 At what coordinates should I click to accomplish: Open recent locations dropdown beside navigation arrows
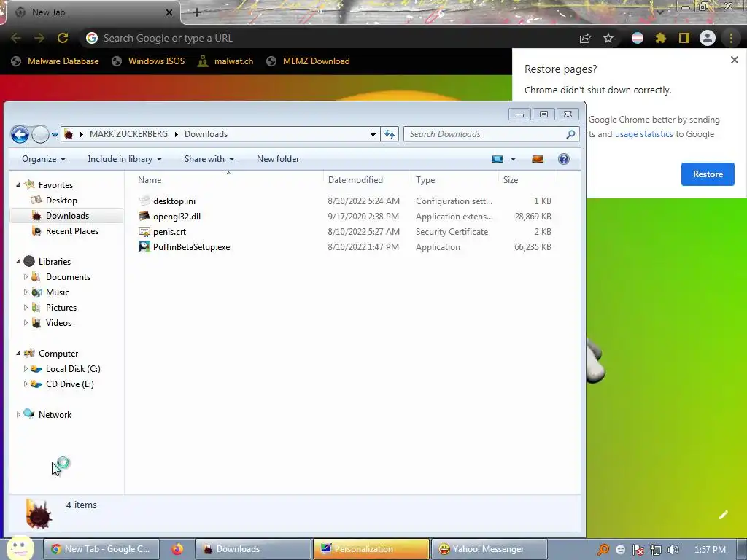point(55,135)
